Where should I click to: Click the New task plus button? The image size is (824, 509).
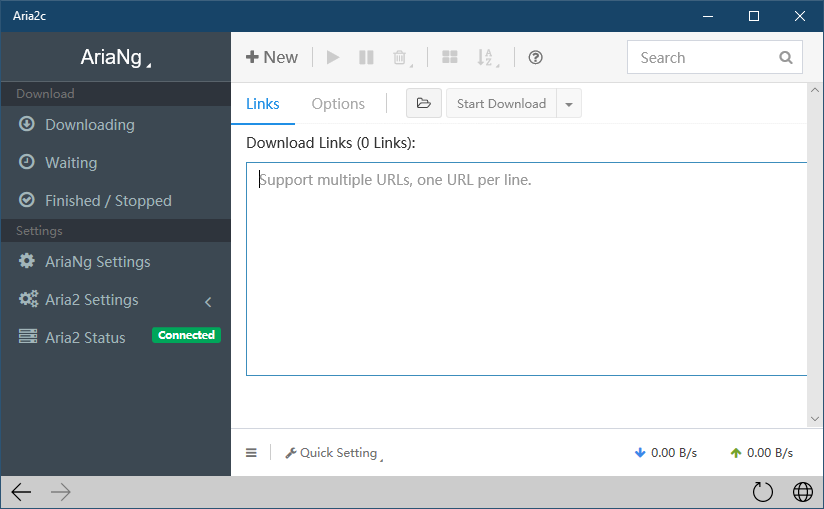272,57
